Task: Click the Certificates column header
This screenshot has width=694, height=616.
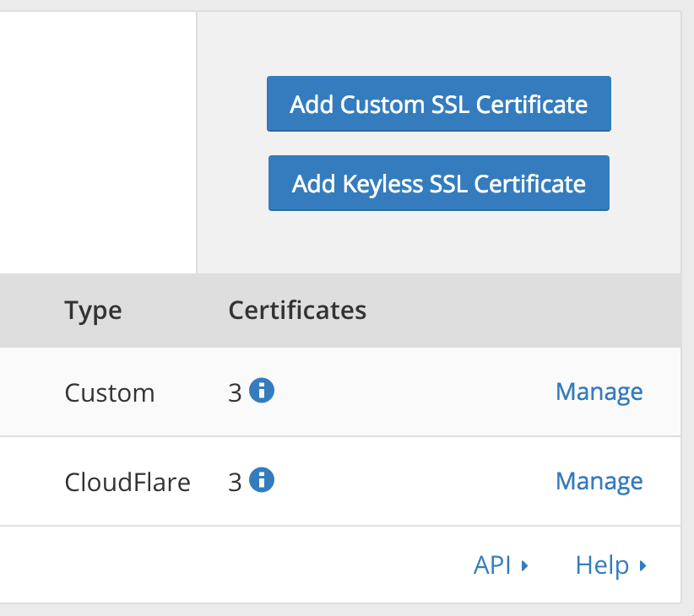Action: tap(297, 311)
